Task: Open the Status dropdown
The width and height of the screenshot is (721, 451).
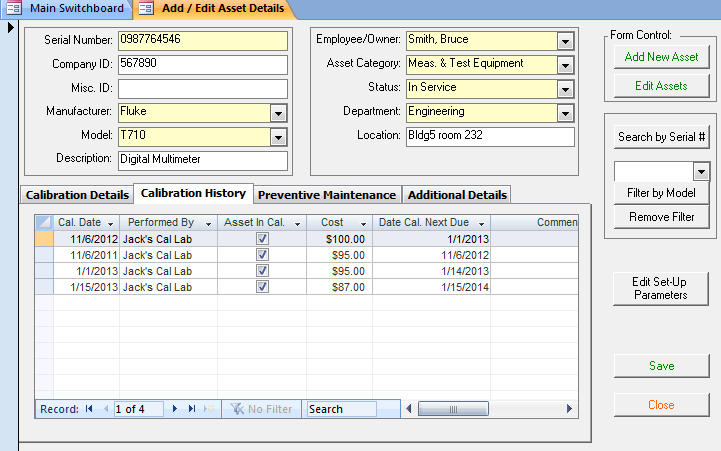Action: [x=566, y=89]
